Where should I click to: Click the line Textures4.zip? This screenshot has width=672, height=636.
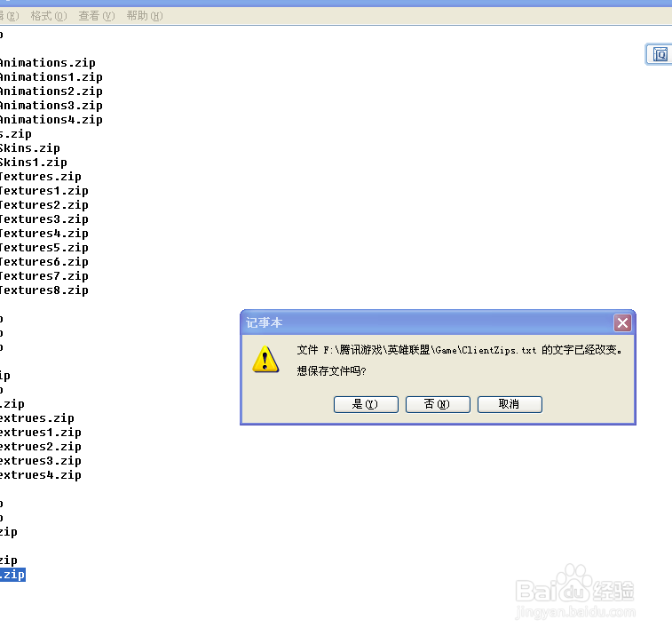[44, 234]
